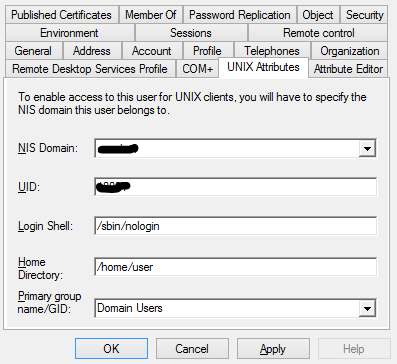Click the NIS Domain label
Viewport: 397px width, 364px height.
pos(48,148)
